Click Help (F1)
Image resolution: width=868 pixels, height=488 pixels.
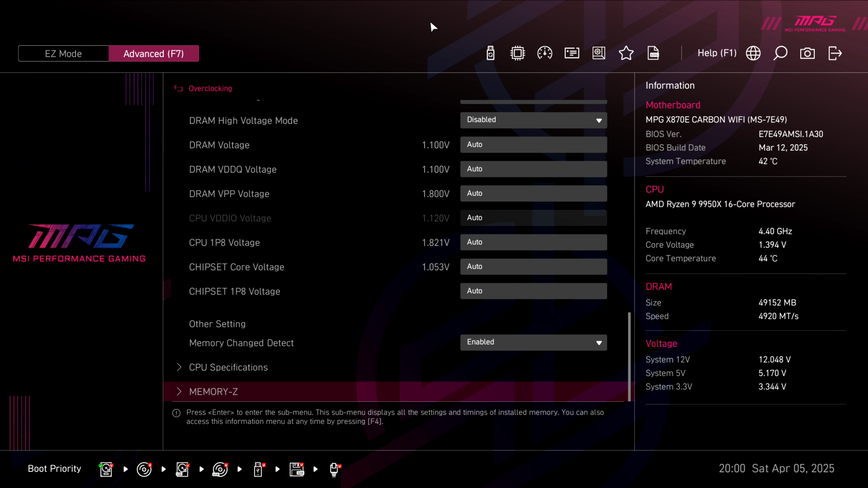tap(717, 53)
